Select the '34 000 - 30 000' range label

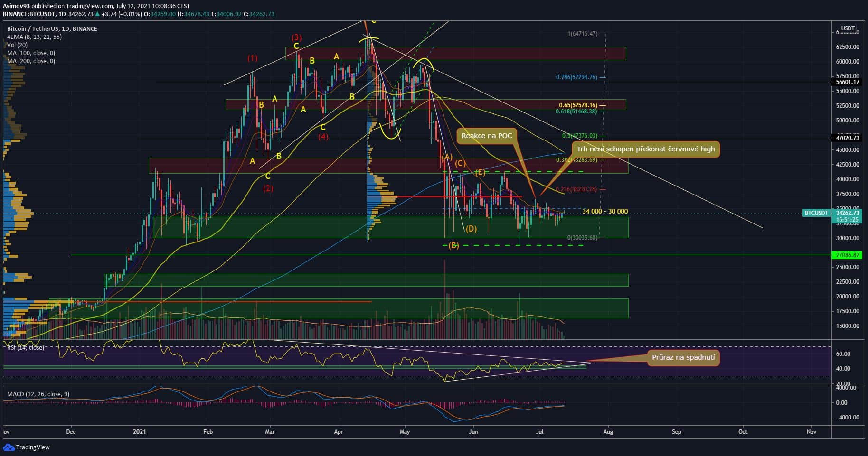pos(605,211)
